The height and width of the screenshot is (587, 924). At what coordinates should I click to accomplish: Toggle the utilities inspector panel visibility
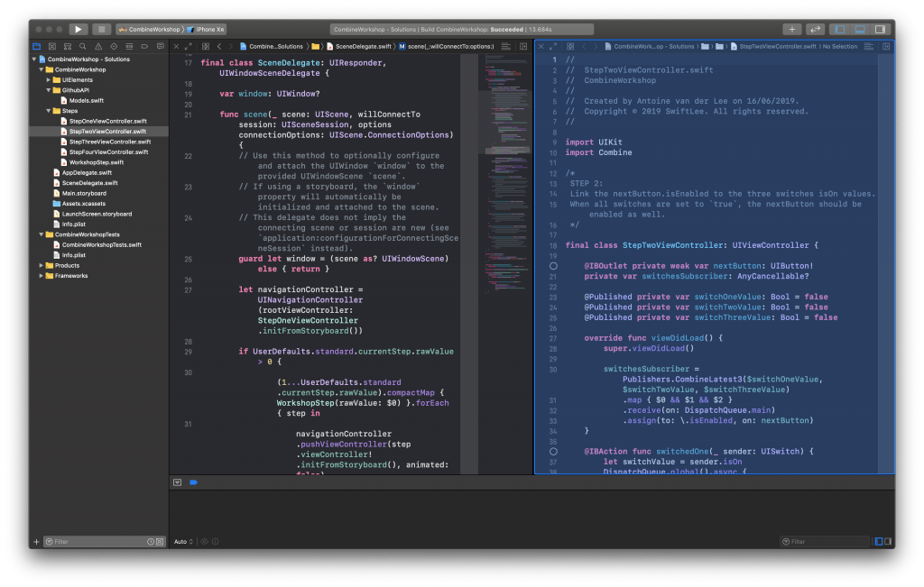[881, 30]
